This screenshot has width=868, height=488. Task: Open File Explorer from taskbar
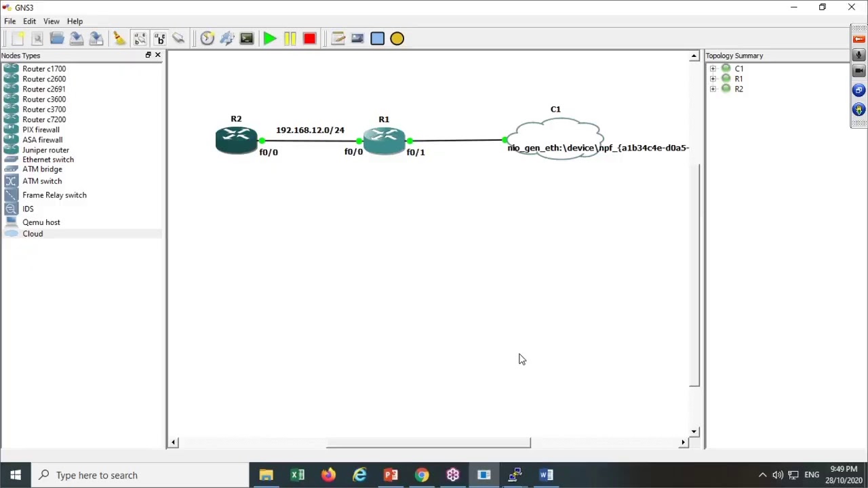266,475
